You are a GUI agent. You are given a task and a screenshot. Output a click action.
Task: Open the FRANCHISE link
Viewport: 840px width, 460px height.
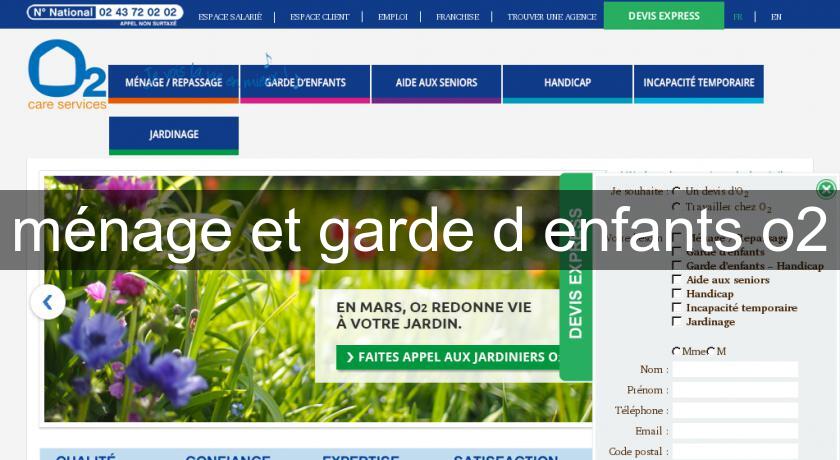pyautogui.click(x=458, y=17)
